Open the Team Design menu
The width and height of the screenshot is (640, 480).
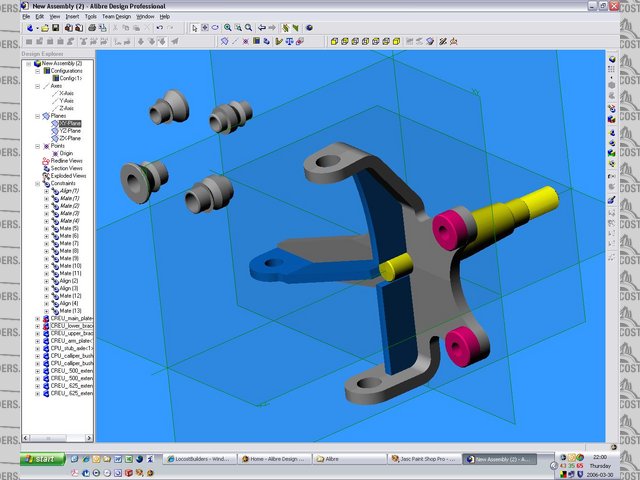116,17
